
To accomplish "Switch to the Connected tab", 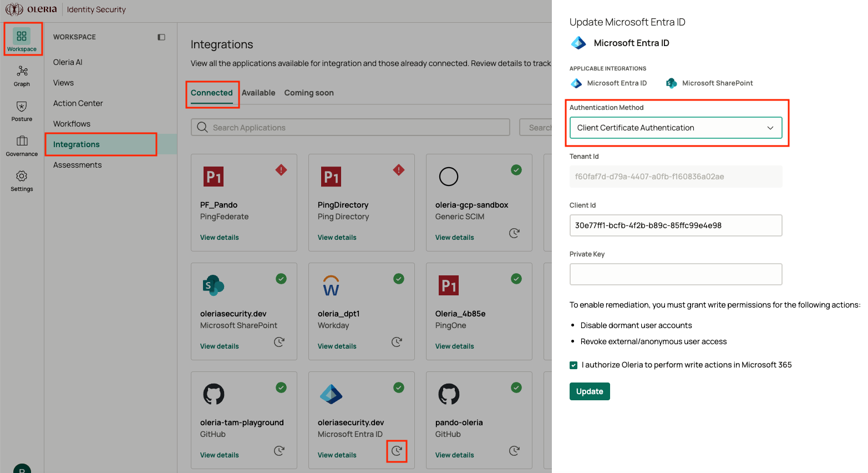I will click(x=212, y=93).
